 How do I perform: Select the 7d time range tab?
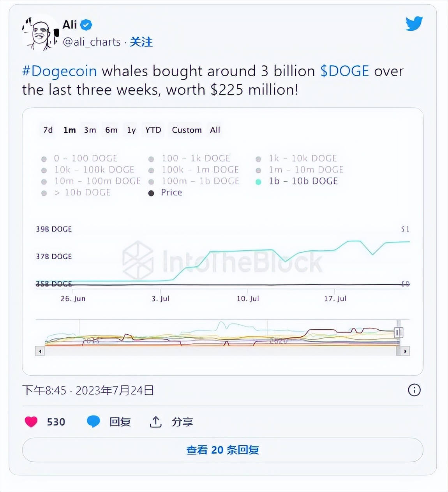coord(48,130)
